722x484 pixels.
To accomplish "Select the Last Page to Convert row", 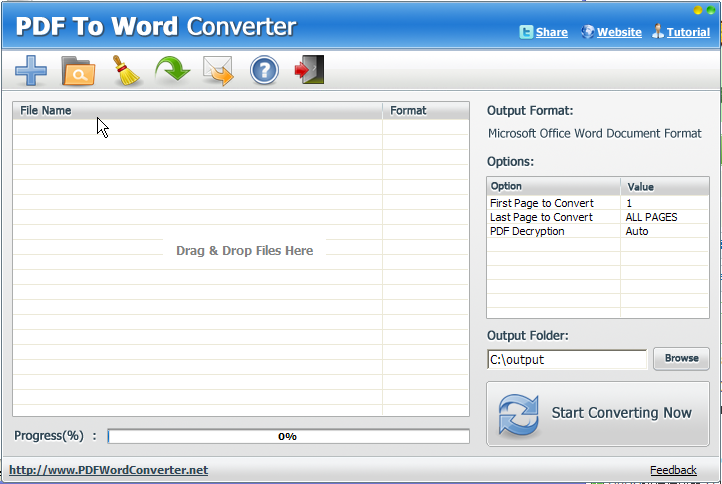I will (598, 217).
